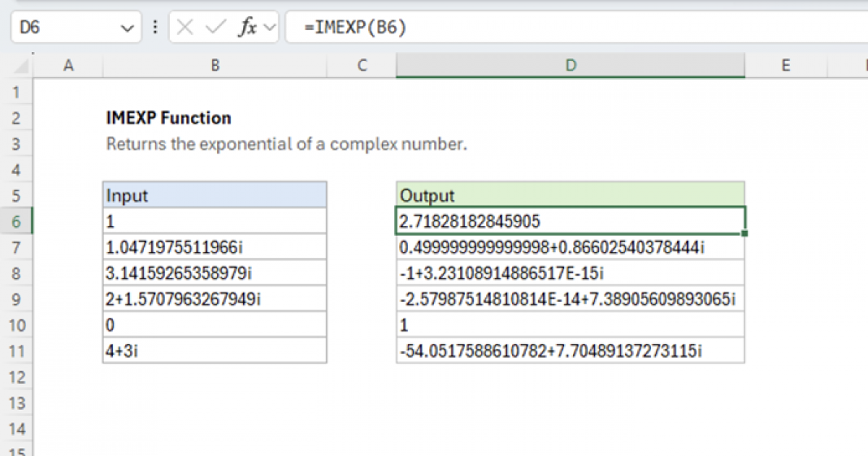Click the fill handle of cell D6
This screenshot has width=868, height=456.
point(745,234)
